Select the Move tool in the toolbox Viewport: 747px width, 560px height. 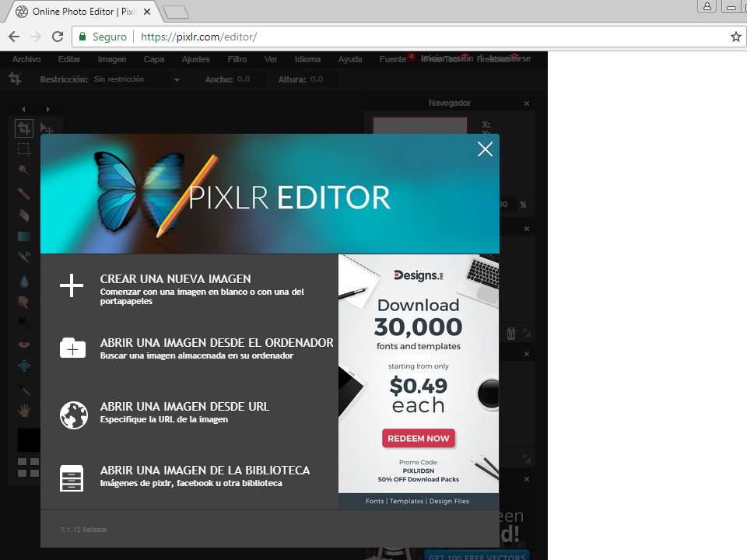pos(47,128)
